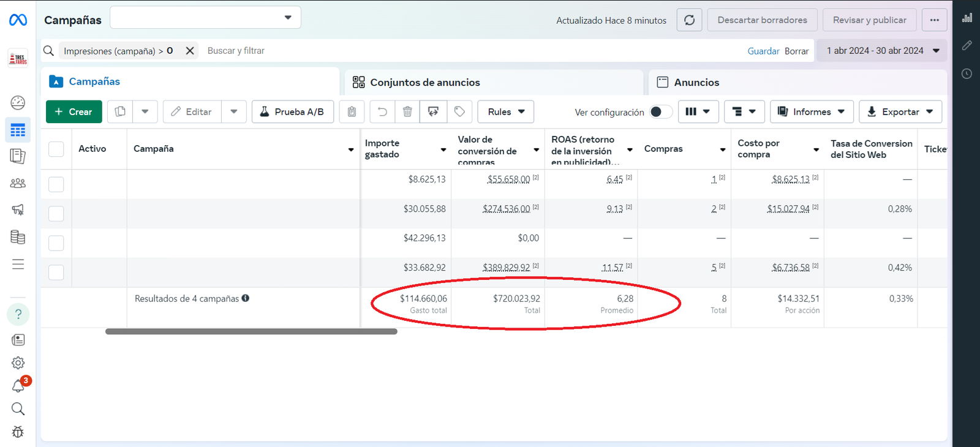Viewport: 980px width, 447px height.
Task: Click Revisar y publicar button
Action: [x=869, y=20]
